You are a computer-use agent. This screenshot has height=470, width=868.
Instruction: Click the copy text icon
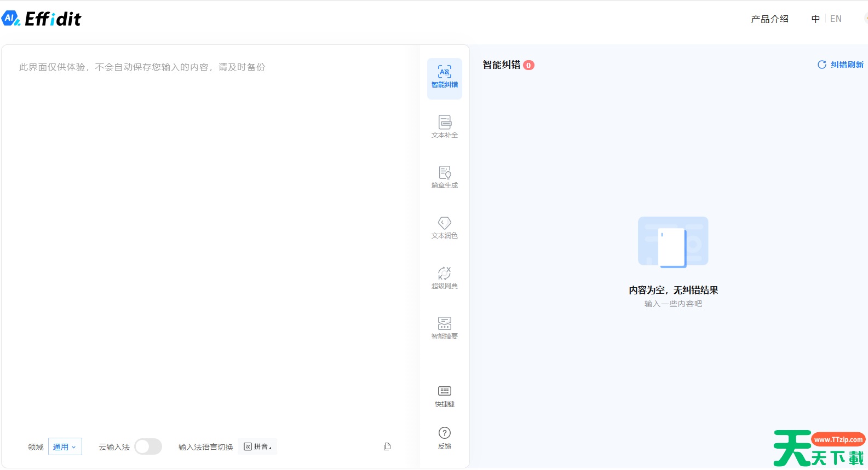click(x=387, y=446)
